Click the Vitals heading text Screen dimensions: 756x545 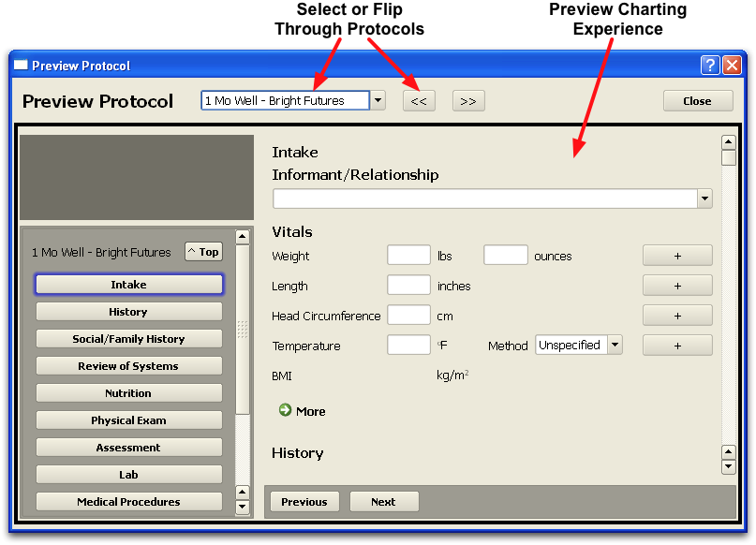coord(292,232)
